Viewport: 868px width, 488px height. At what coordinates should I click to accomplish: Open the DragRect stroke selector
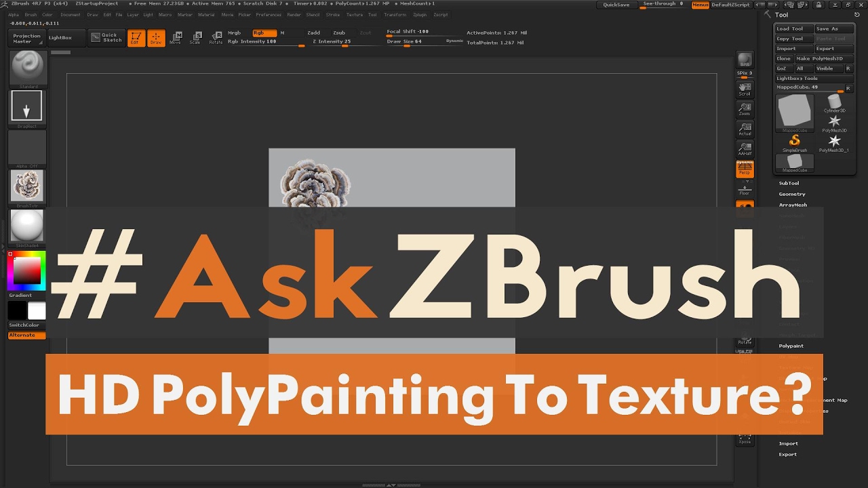click(27, 108)
